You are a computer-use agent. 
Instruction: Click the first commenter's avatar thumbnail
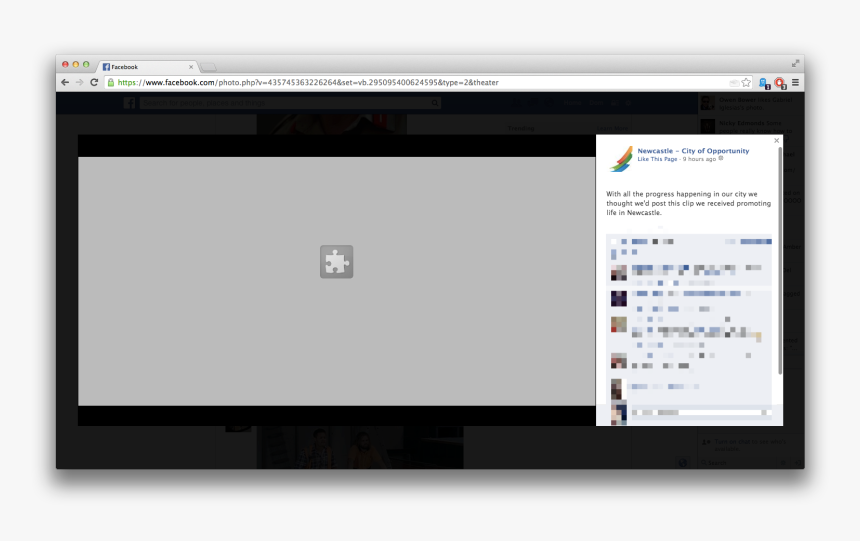(619, 273)
